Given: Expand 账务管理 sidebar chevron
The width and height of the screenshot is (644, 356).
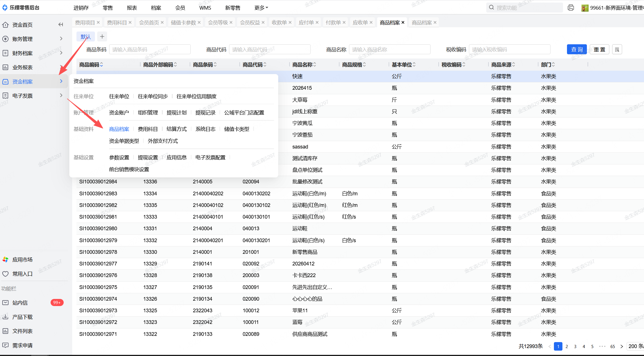Looking at the screenshot, I should point(61,39).
